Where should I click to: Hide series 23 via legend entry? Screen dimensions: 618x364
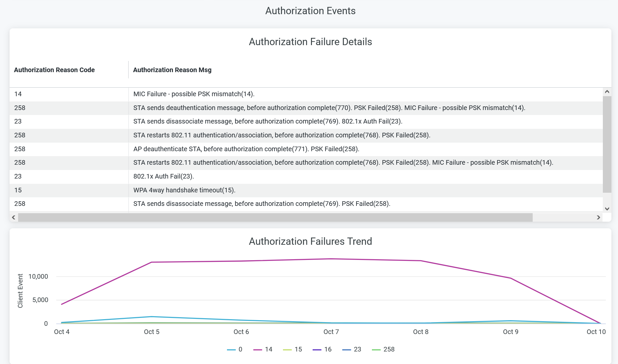click(x=352, y=350)
